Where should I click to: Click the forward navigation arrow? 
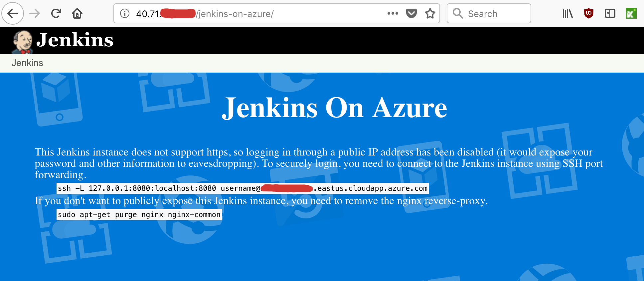point(35,13)
